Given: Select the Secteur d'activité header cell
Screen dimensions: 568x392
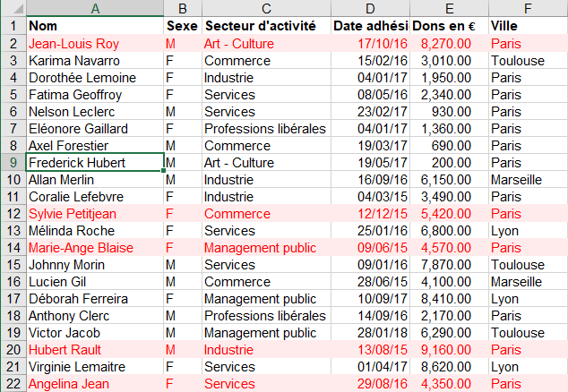Looking at the screenshot, I should point(265,26).
